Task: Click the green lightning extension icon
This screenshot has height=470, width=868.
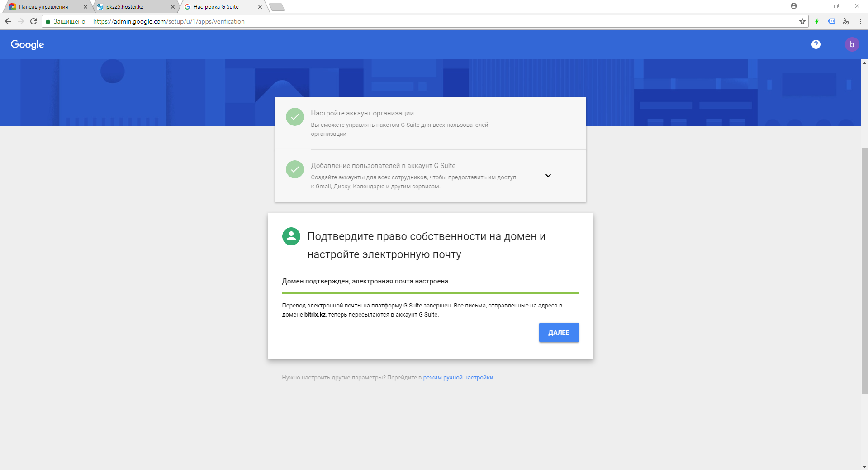Action: 817,21
